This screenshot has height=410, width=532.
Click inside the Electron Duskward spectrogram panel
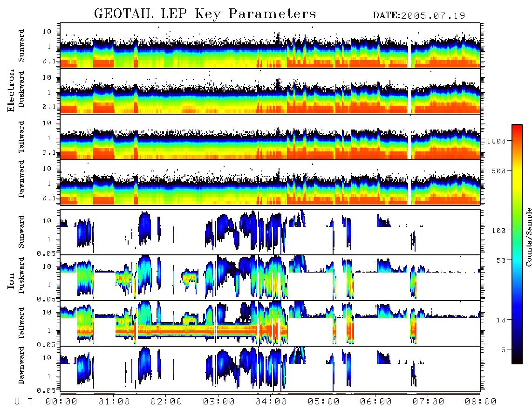[270, 91]
